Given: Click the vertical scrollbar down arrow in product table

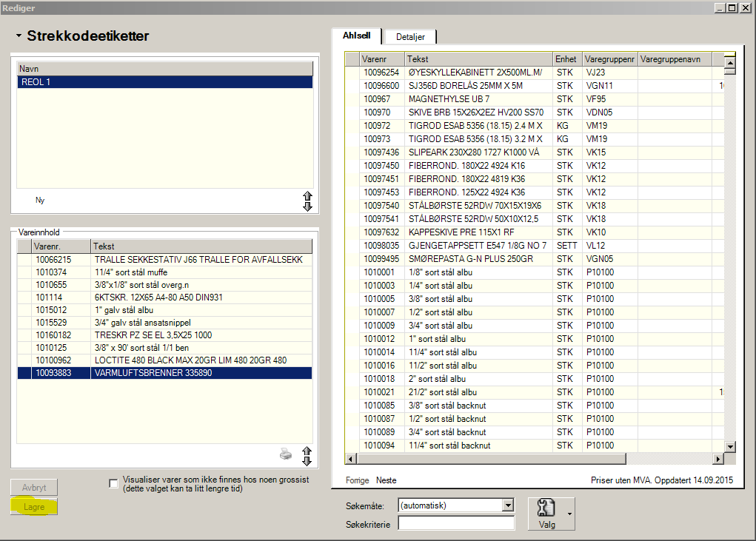Looking at the screenshot, I should (x=730, y=446).
